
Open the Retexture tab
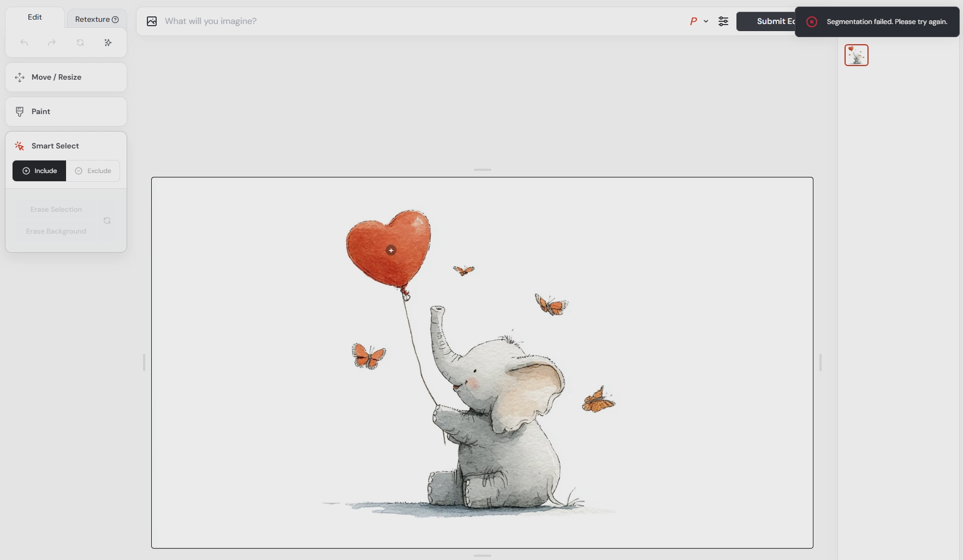[x=92, y=19]
